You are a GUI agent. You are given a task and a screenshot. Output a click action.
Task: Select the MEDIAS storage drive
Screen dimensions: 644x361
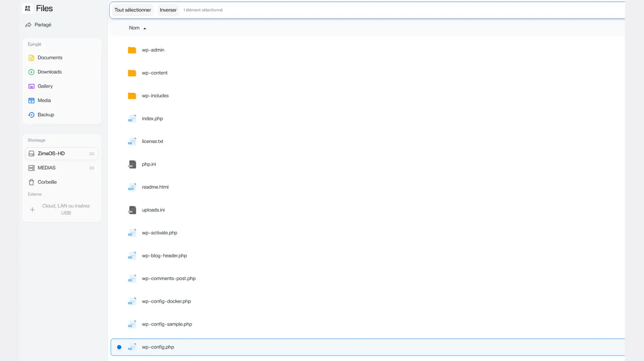coord(47,168)
